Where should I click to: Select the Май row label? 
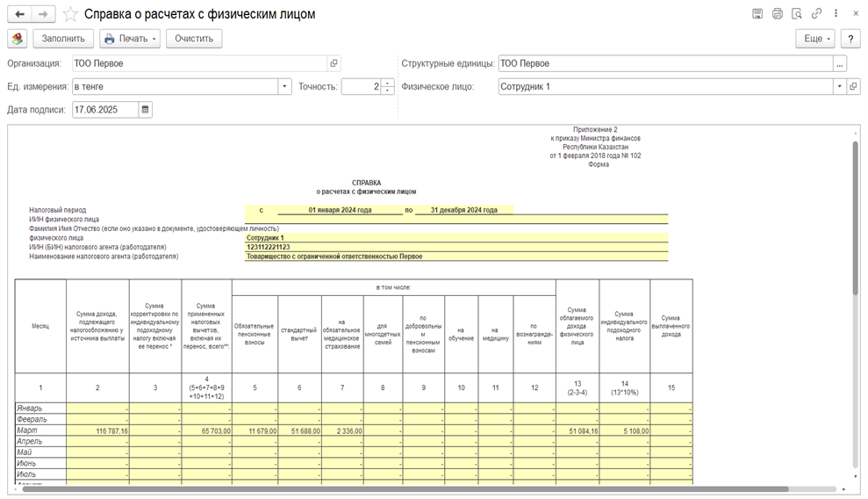(40, 452)
